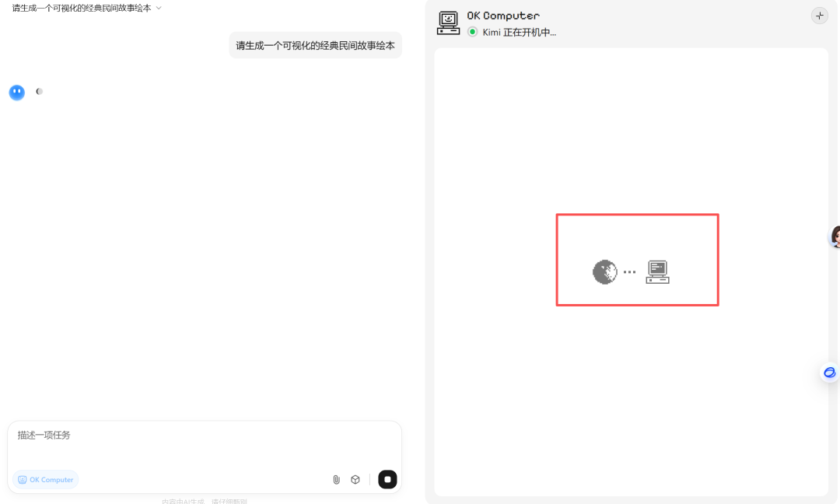
Task: Click the OK Computer pixel computer logo
Action: click(449, 23)
